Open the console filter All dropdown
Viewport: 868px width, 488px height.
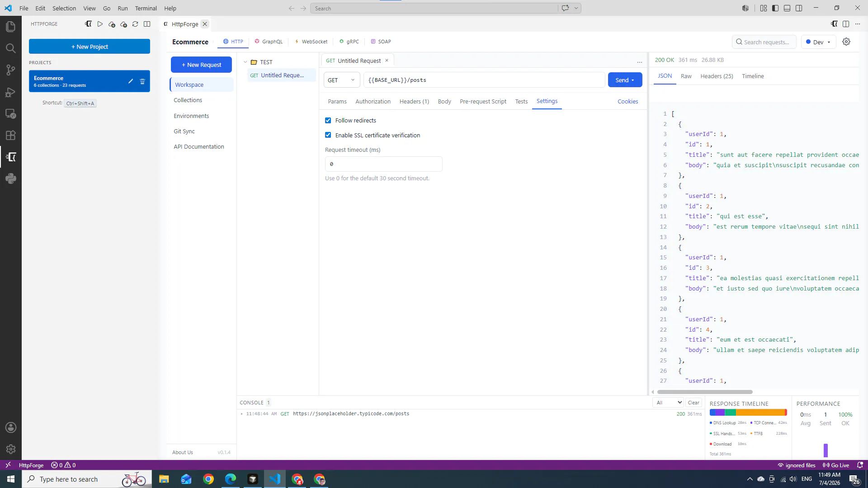coord(669,403)
